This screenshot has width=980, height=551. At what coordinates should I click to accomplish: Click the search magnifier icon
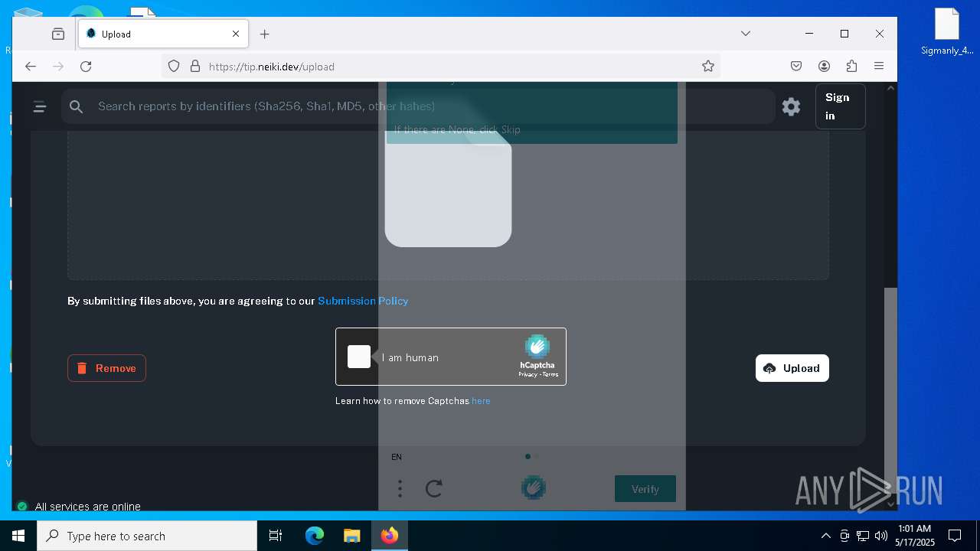click(77, 107)
